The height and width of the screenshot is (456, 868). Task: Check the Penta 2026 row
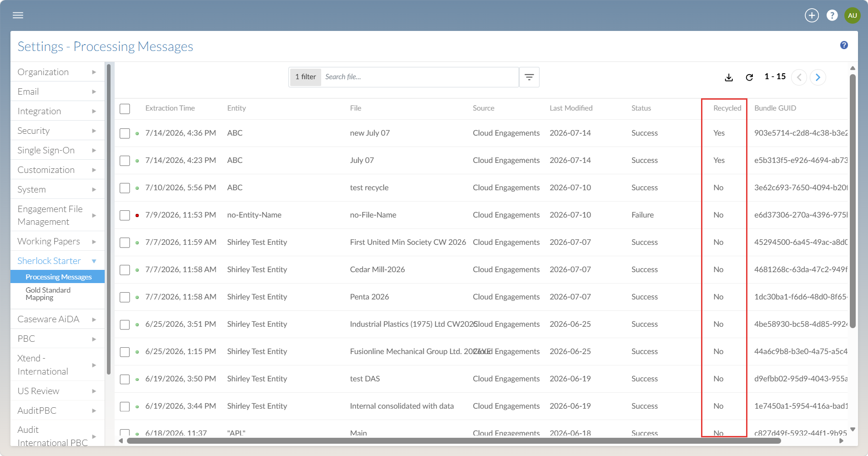point(125,297)
